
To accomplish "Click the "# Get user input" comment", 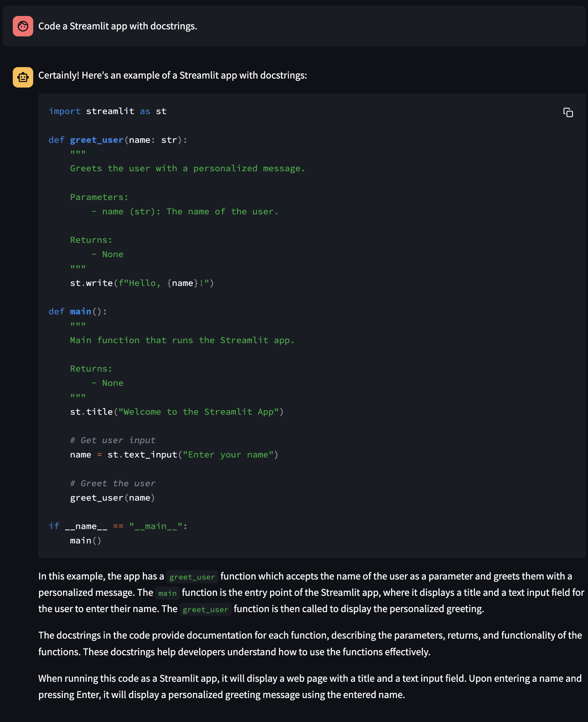I will 112,440.
